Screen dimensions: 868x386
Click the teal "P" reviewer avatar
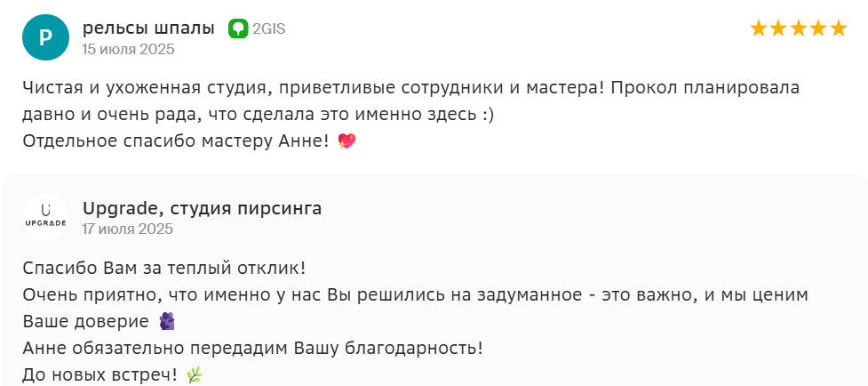(45, 37)
